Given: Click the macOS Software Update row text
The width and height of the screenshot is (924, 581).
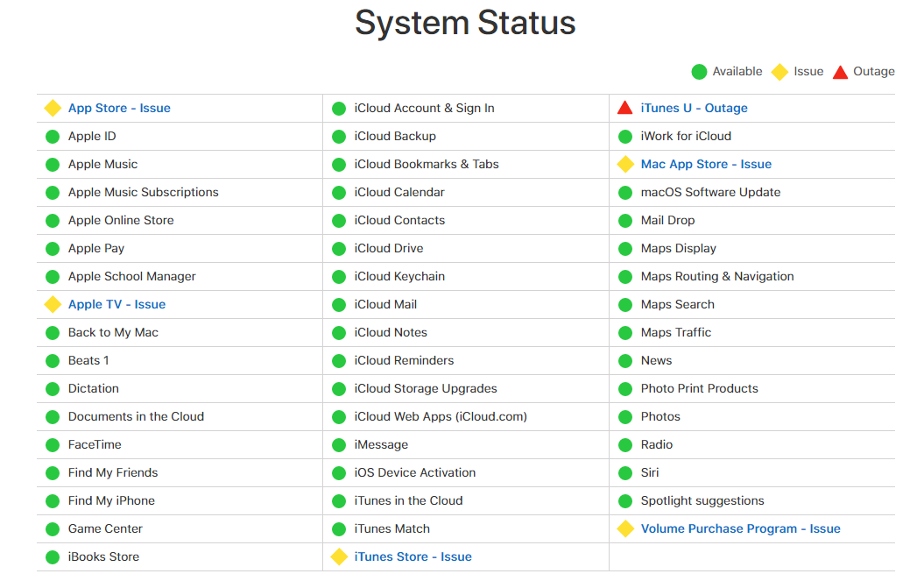Looking at the screenshot, I should coord(710,192).
